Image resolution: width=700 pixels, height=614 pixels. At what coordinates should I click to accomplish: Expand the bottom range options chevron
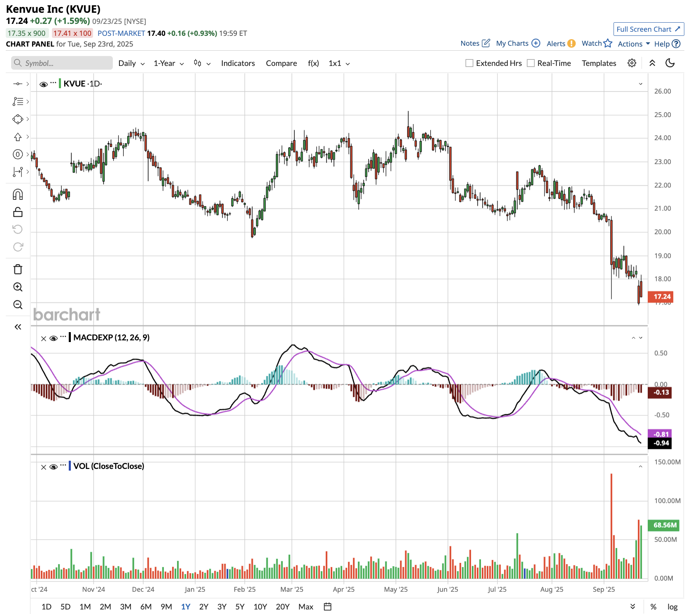point(633,607)
